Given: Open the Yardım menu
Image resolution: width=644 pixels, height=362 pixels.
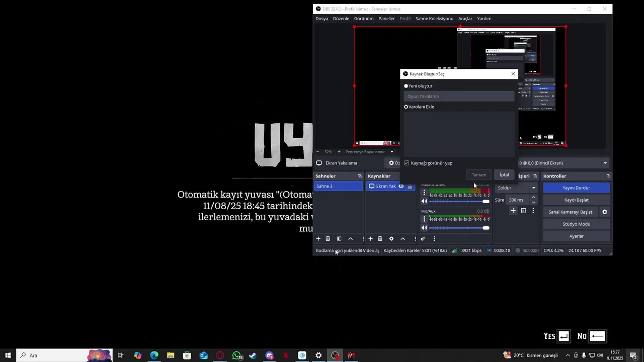Looking at the screenshot, I should tap(484, 19).
